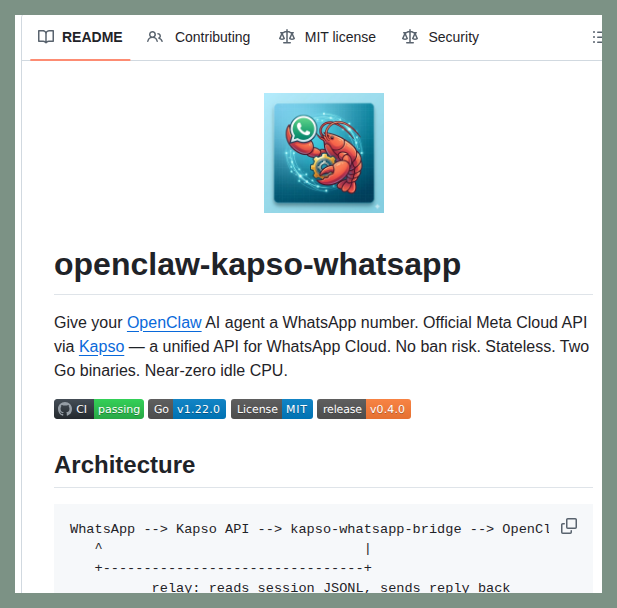
Task: Click the MIT license scales icon
Action: tap(287, 37)
